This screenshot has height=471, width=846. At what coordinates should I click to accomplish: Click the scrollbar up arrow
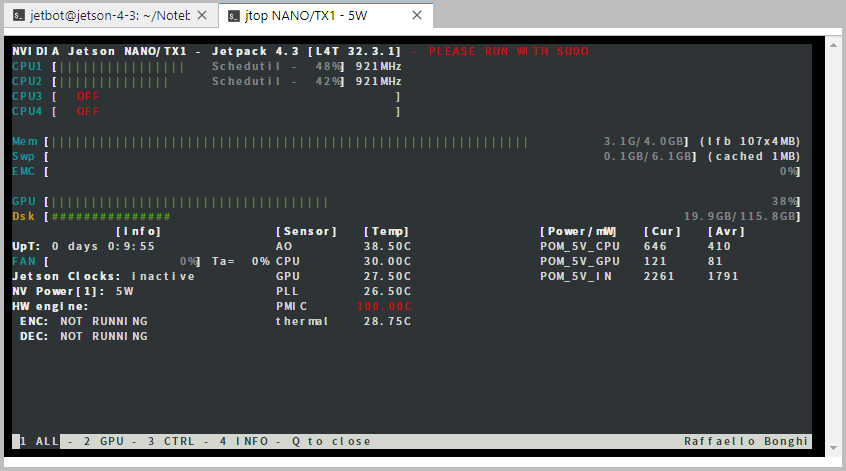834,45
